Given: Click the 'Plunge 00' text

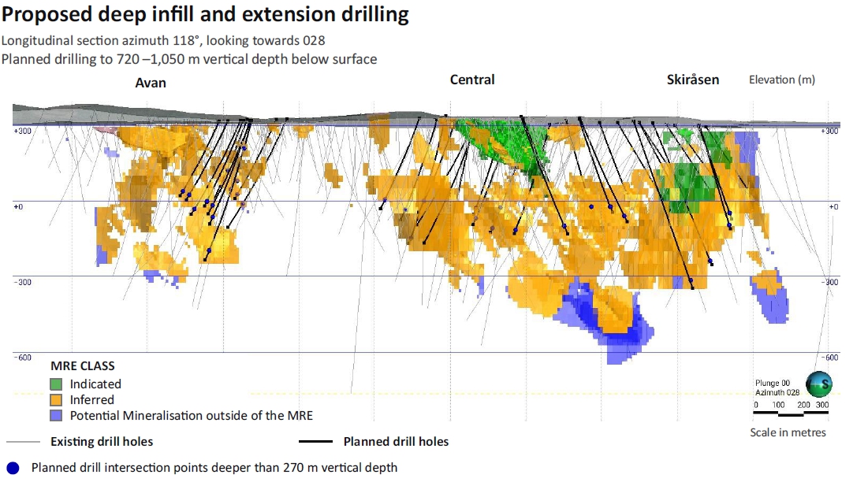Looking at the screenshot, I should tap(773, 383).
